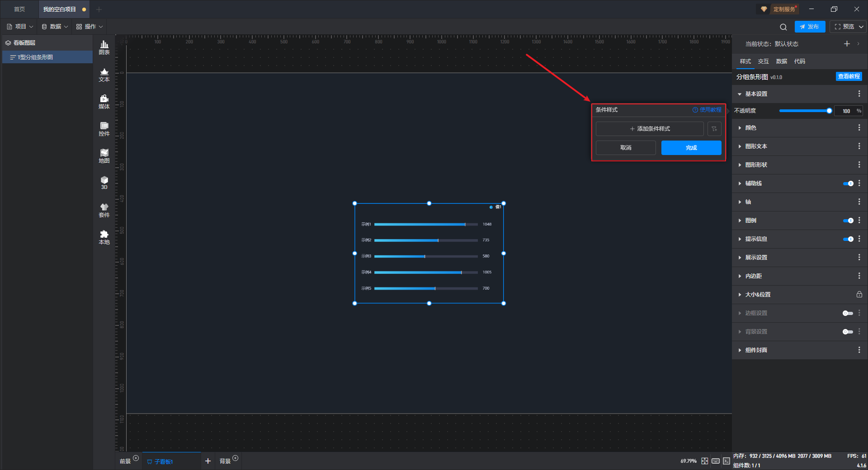Screen dimensions: 868x470
Task: Open the 套件 kit components panel
Action: point(104,210)
